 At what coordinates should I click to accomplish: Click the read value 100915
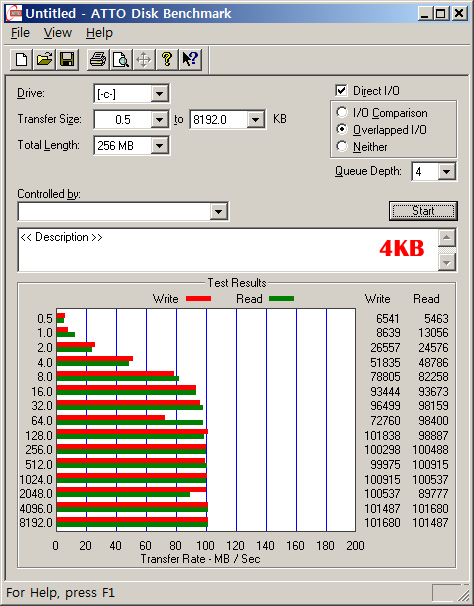pyautogui.click(x=430, y=465)
